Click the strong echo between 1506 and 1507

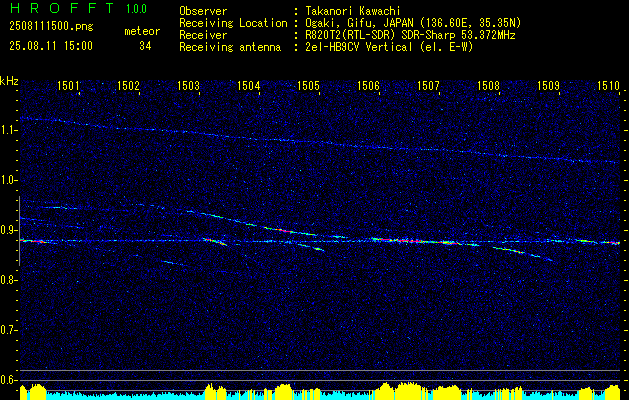[415, 241]
